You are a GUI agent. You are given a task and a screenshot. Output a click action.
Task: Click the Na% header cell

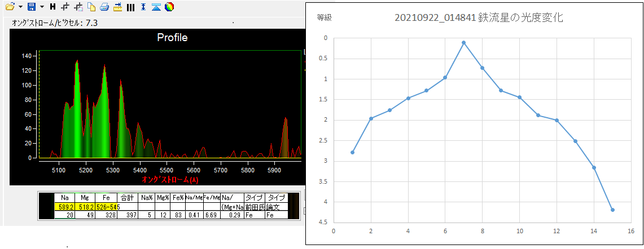146,197
